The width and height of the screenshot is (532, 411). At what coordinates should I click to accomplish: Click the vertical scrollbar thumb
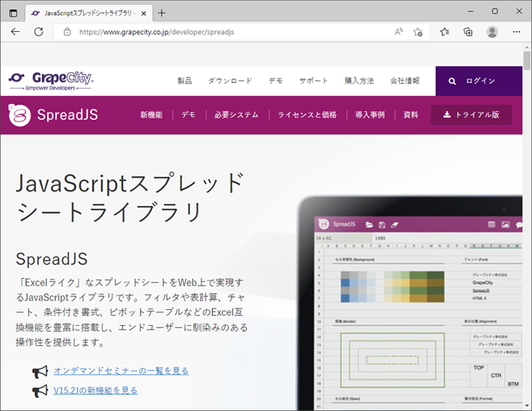(527, 60)
